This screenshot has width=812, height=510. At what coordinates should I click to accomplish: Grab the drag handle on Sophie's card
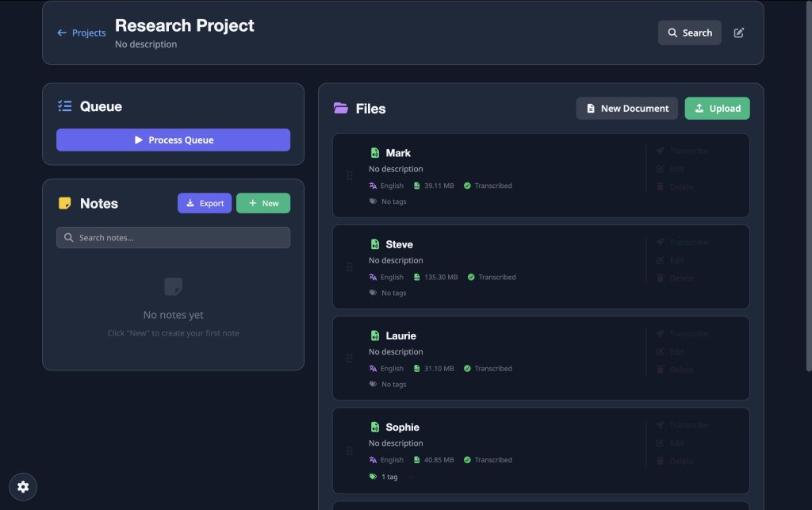click(x=350, y=451)
